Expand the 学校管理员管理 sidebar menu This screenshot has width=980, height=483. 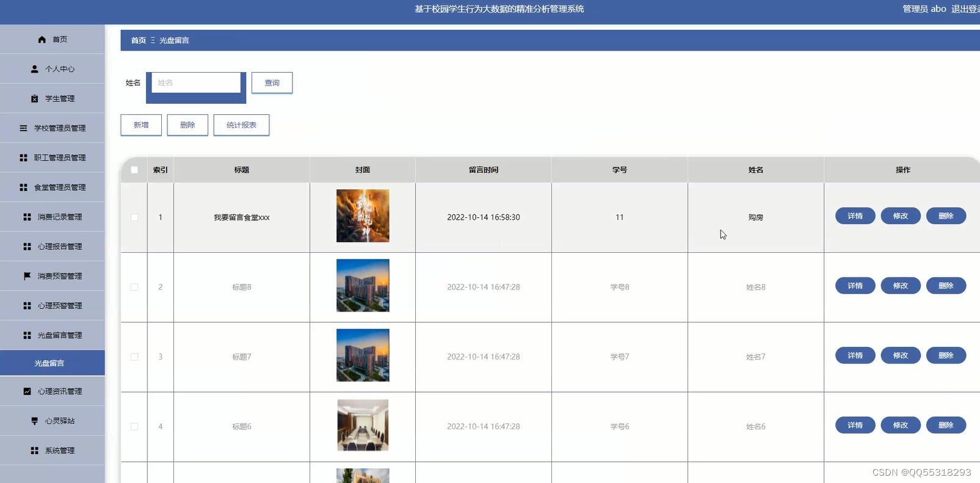point(52,128)
